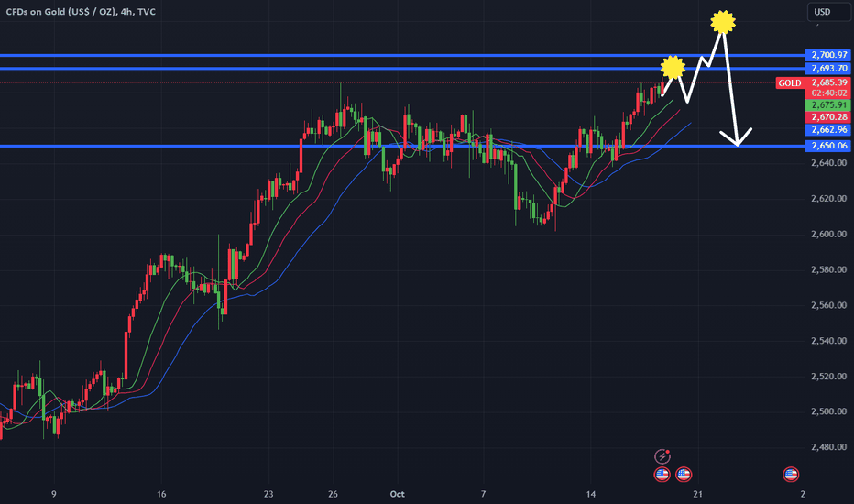Select the red 2,670.28 indicator label
The height and width of the screenshot is (504, 854).
[x=827, y=117]
